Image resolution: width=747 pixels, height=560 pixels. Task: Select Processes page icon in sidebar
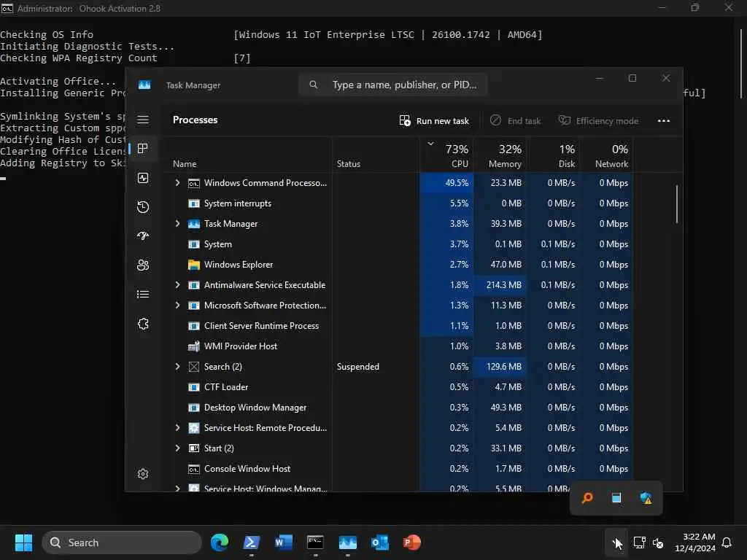coord(142,149)
